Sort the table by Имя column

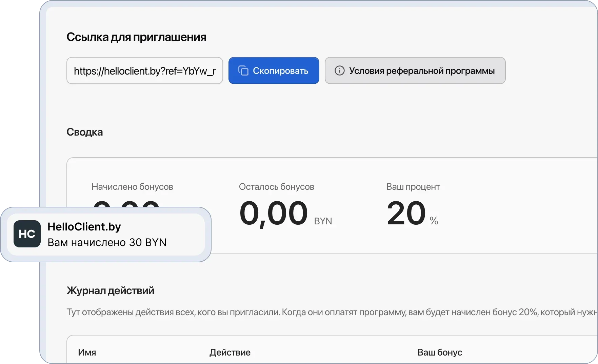click(87, 352)
